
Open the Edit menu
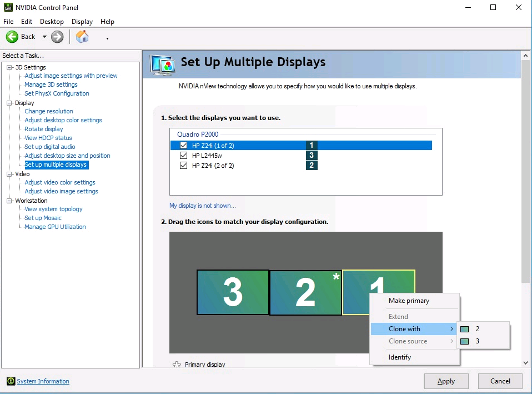pyautogui.click(x=27, y=22)
